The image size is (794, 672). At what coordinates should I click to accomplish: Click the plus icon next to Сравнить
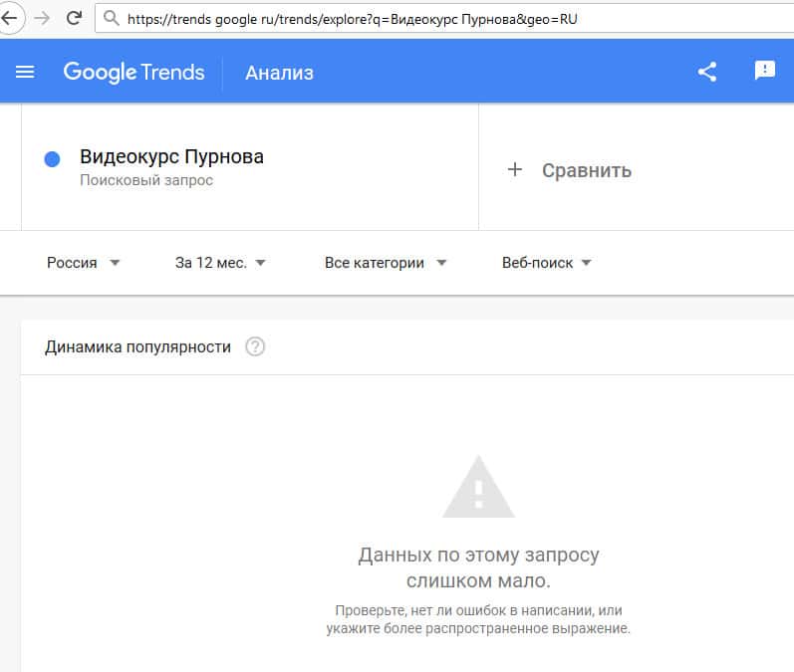pyautogui.click(x=515, y=170)
